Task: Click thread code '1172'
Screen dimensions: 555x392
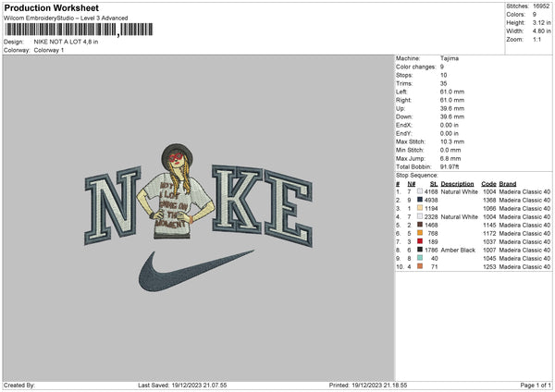Action: 489,233
